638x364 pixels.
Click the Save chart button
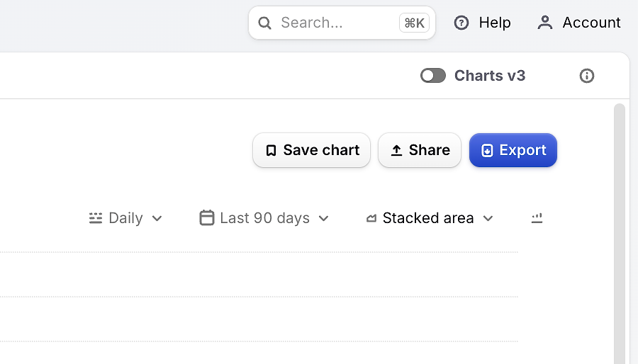point(312,150)
